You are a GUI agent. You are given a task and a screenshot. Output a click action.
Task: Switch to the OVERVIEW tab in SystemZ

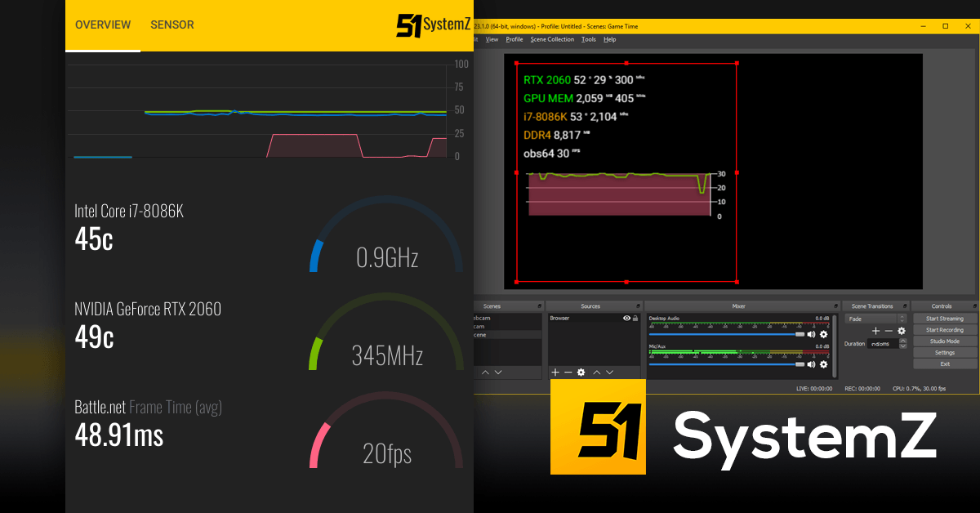click(x=103, y=25)
